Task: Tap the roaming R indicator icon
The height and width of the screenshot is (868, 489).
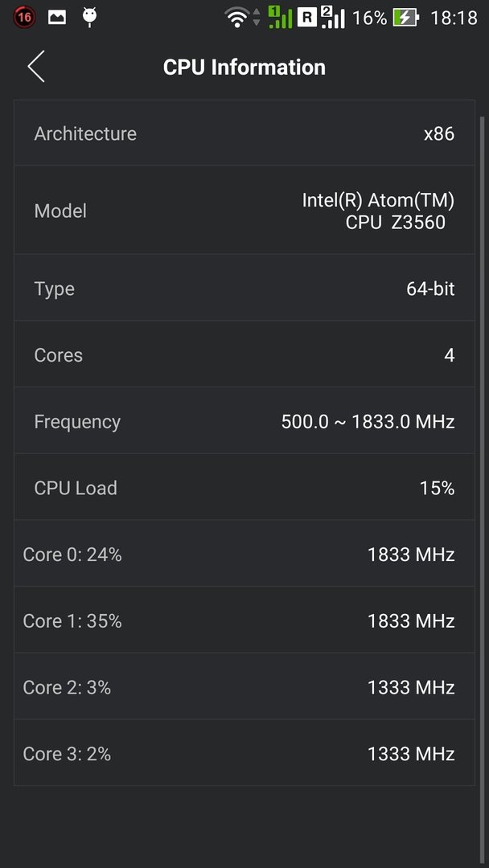Action: (x=306, y=18)
